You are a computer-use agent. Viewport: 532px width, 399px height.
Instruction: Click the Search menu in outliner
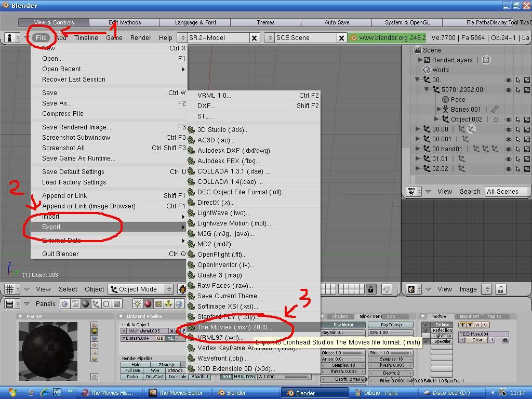[470, 192]
